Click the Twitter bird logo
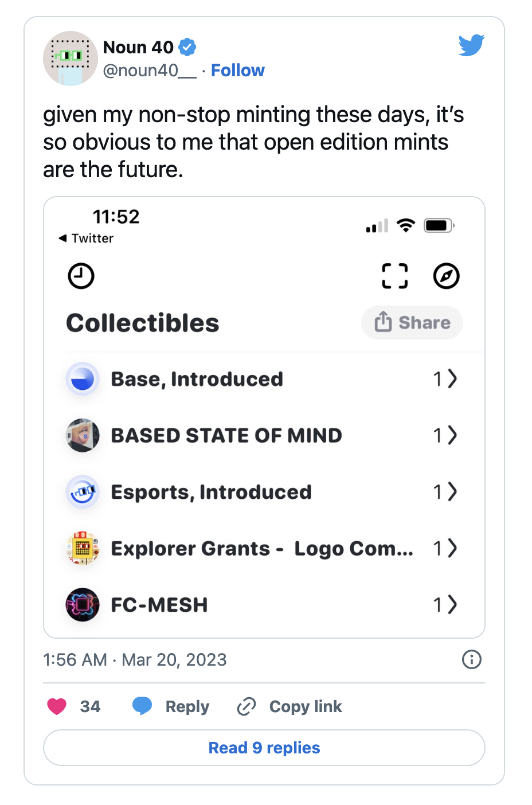The image size is (532, 805). pyautogui.click(x=471, y=45)
